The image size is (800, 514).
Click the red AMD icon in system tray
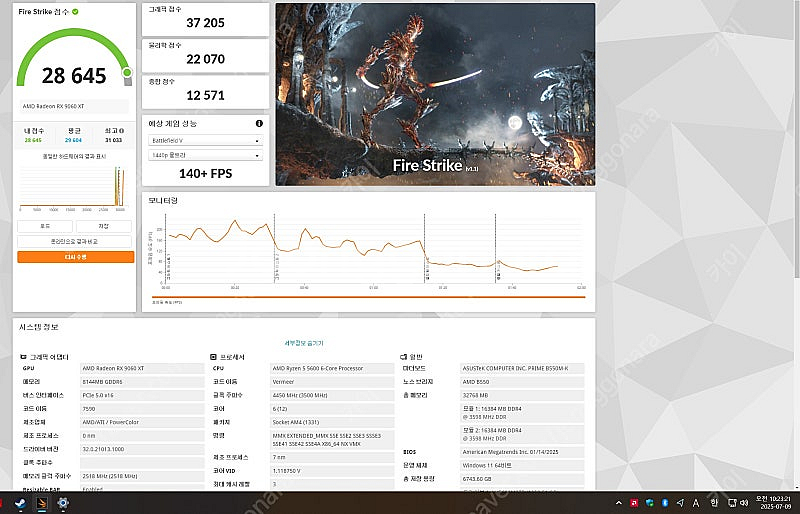[634, 503]
